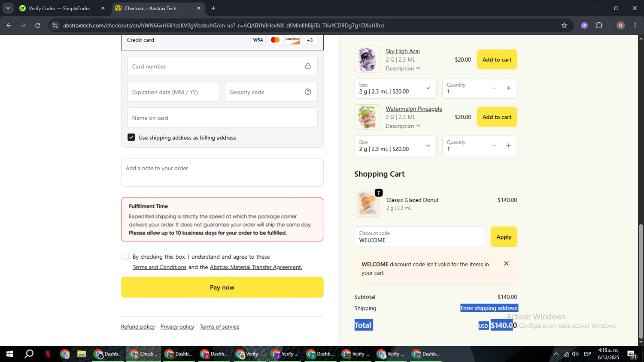Open the purple extension icon in the toolbar

pyautogui.click(x=584, y=25)
